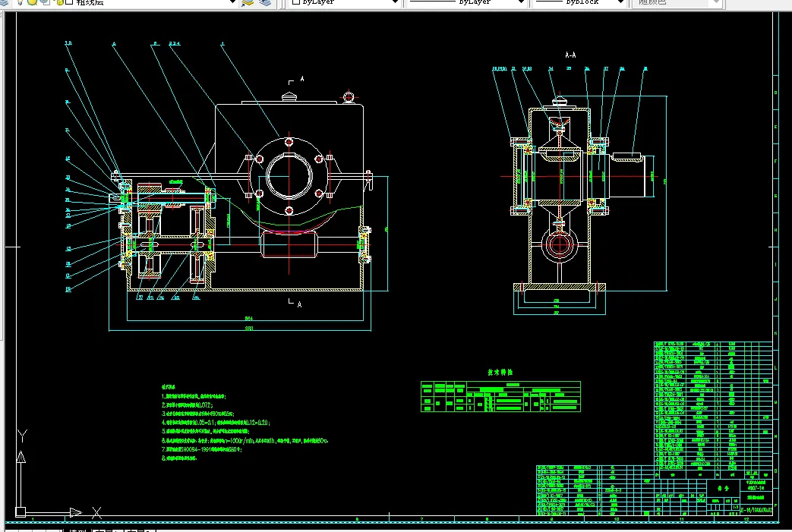This screenshot has height=532, width=792.
Task: Open the ByLayer linetype dropdown
Action: click(x=521, y=2)
